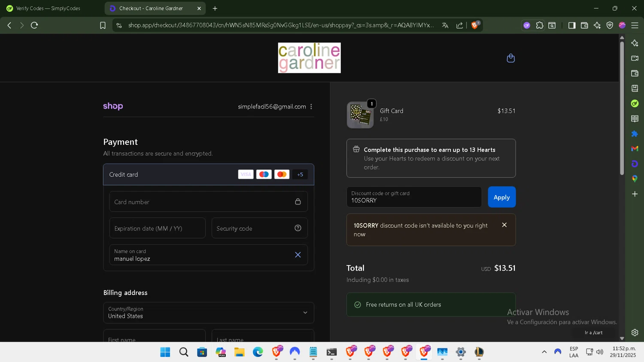Focus the Security code field

pos(259,228)
